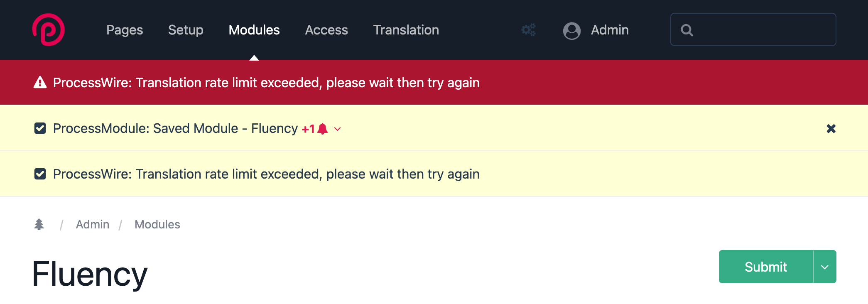Open the Access menu

click(x=326, y=30)
